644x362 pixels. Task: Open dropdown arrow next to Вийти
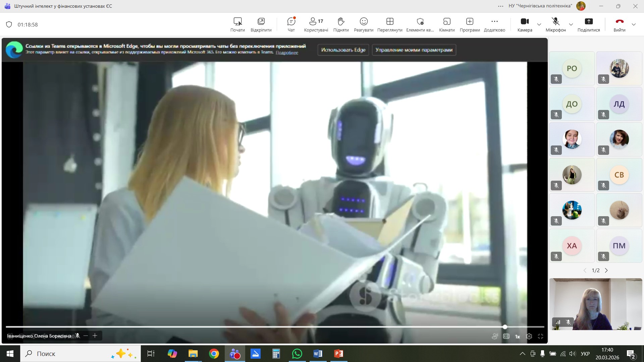[634, 24]
